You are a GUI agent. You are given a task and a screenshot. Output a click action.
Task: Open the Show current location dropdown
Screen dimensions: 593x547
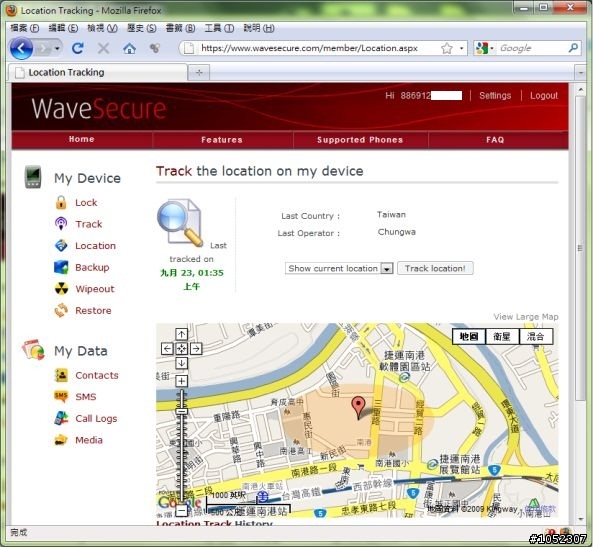coord(339,268)
